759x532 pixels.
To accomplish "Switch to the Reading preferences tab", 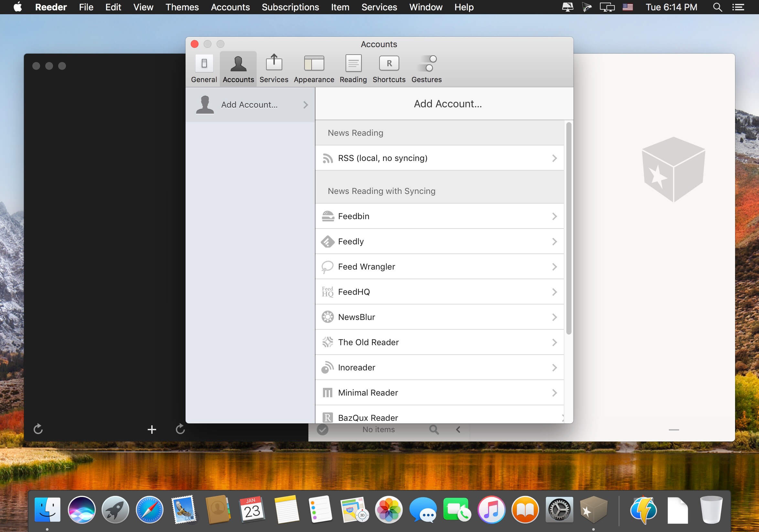I will tap(353, 69).
